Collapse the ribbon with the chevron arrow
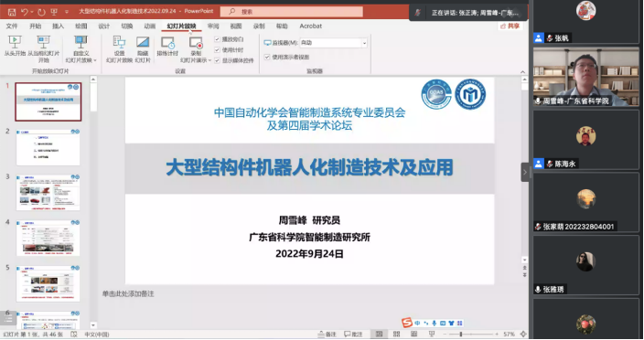 pyautogui.click(x=523, y=72)
